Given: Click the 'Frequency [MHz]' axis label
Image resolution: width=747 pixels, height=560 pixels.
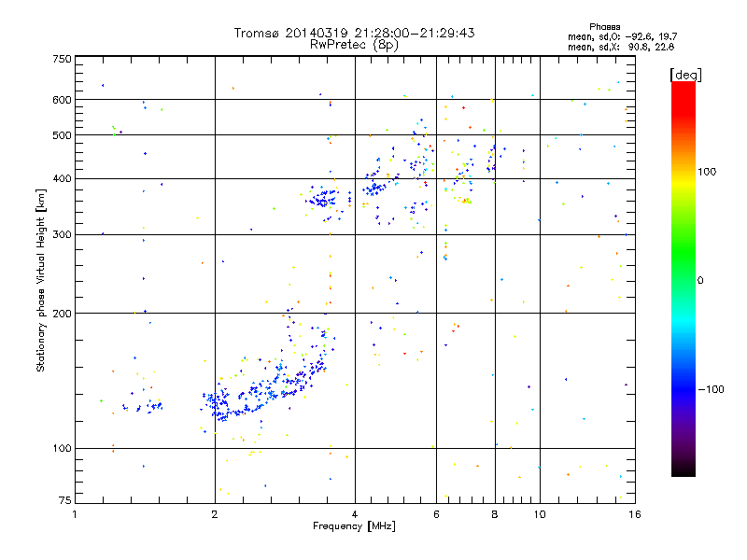Looking at the screenshot, I should point(354,526).
